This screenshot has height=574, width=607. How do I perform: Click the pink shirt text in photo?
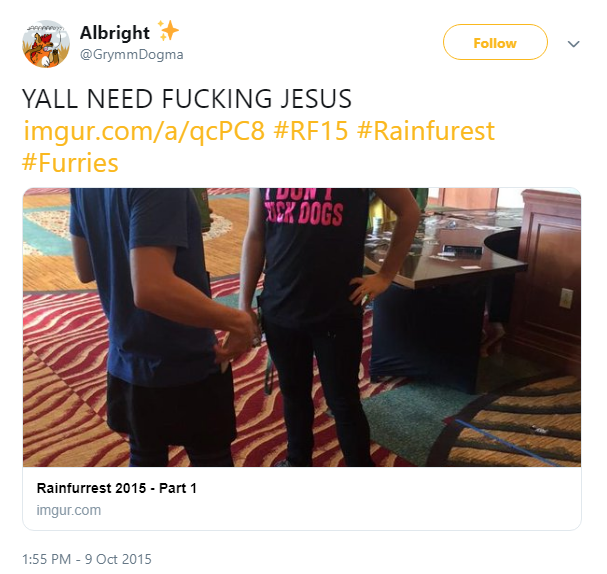304,208
